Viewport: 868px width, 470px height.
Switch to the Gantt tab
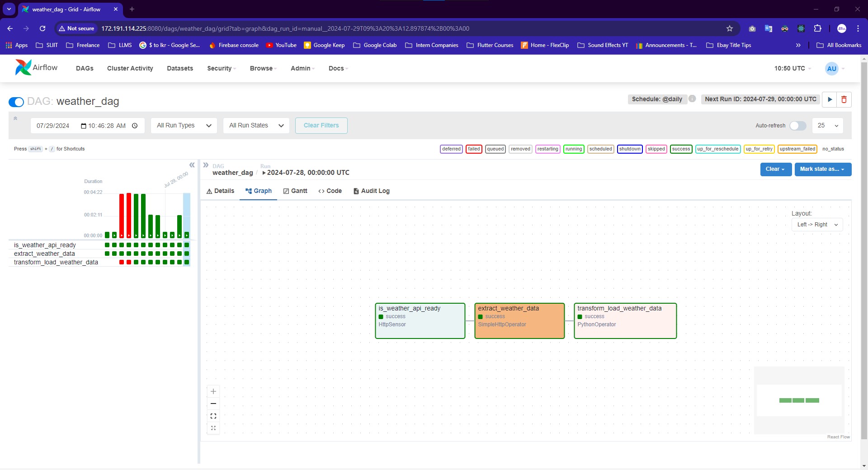tap(295, 191)
